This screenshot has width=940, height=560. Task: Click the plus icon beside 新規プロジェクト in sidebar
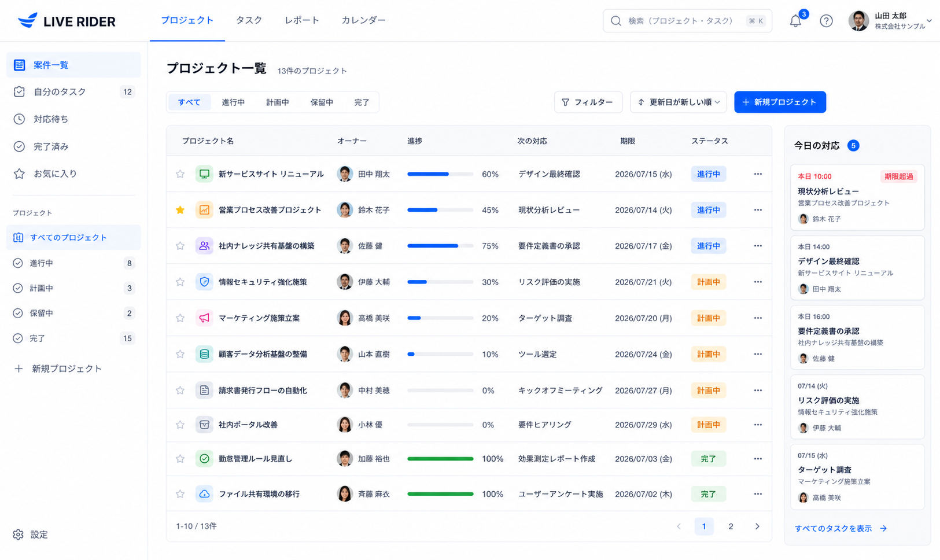(19, 369)
